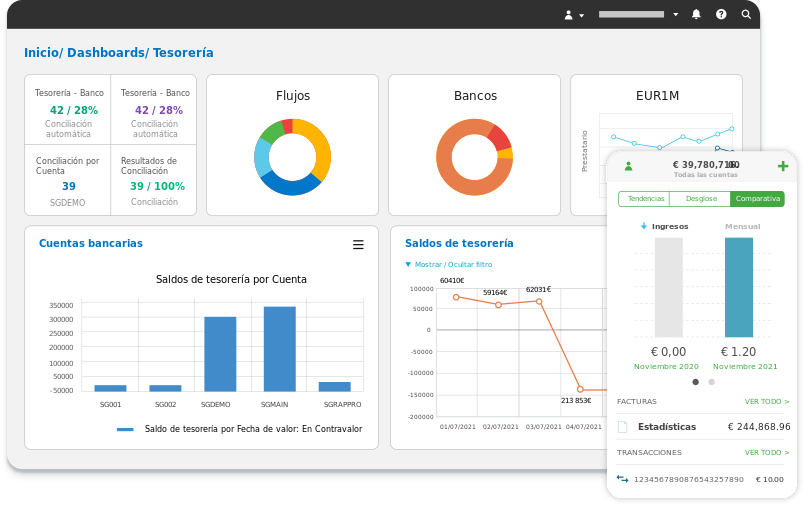Click VER TODO next to Facturas
This screenshot has width=803, height=505.
click(x=766, y=401)
